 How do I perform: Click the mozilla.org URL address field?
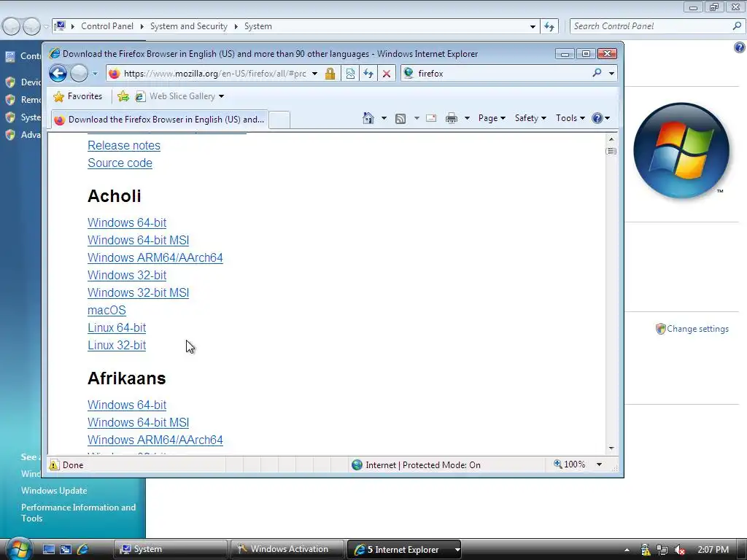point(214,74)
